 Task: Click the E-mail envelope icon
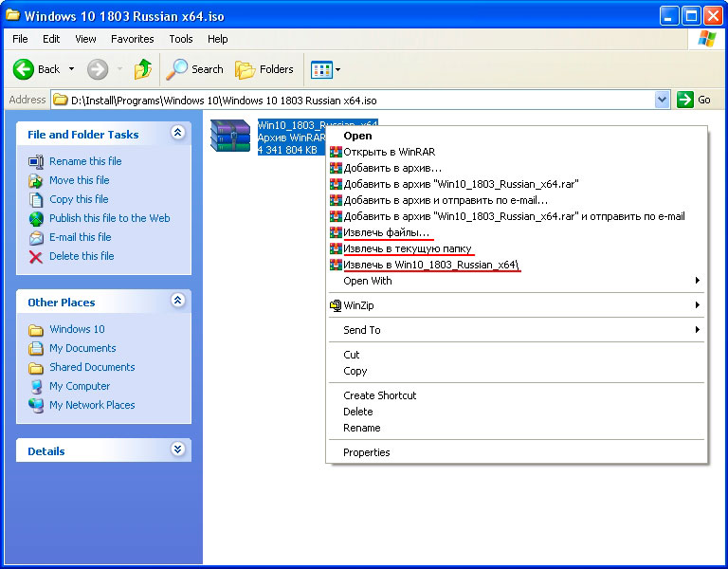coord(36,238)
